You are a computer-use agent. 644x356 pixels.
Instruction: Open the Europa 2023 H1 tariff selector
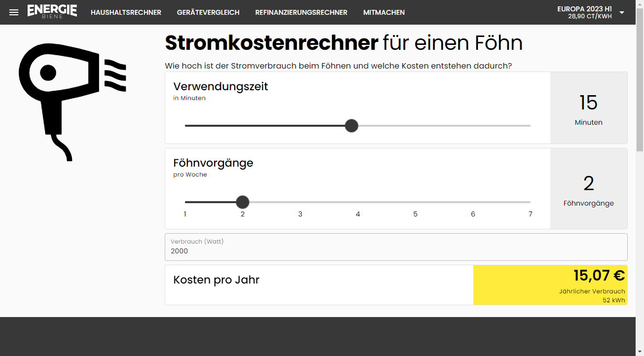tap(584, 12)
